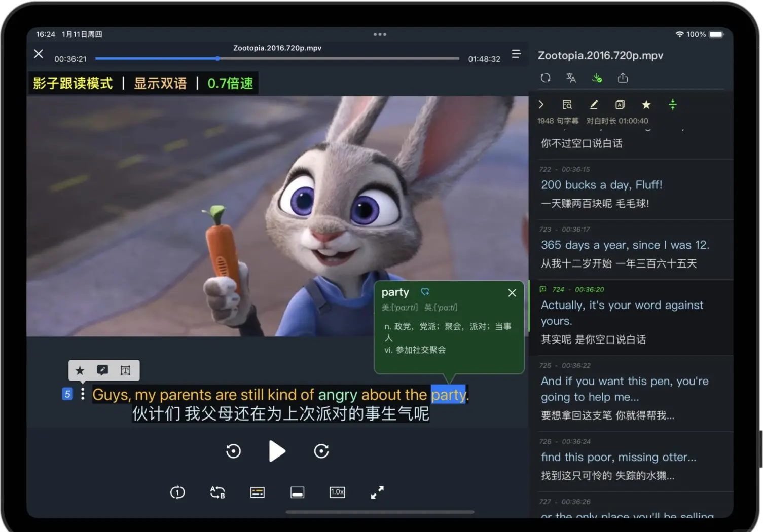
Task: Click the Chinese line 你不过空口说白话
Action: pyautogui.click(x=582, y=143)
